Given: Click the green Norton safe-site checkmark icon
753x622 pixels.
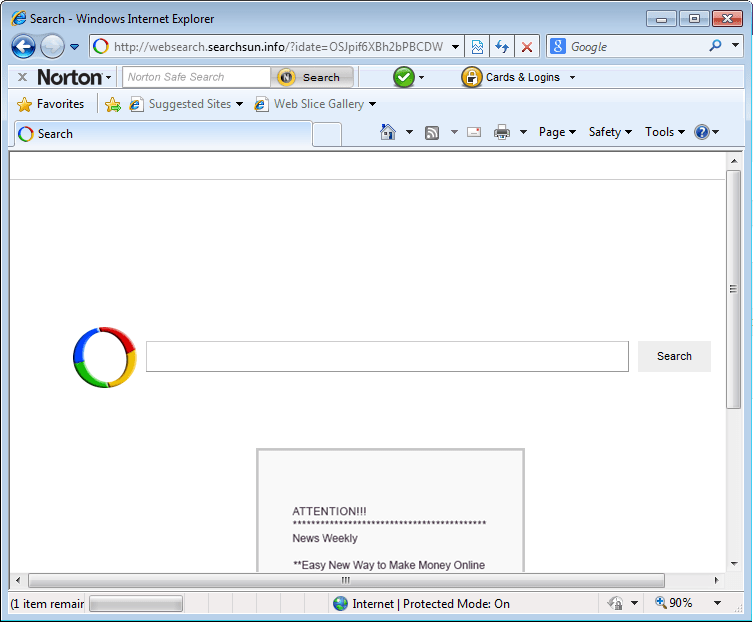Looking at the screenshot, I should (403, 77).
